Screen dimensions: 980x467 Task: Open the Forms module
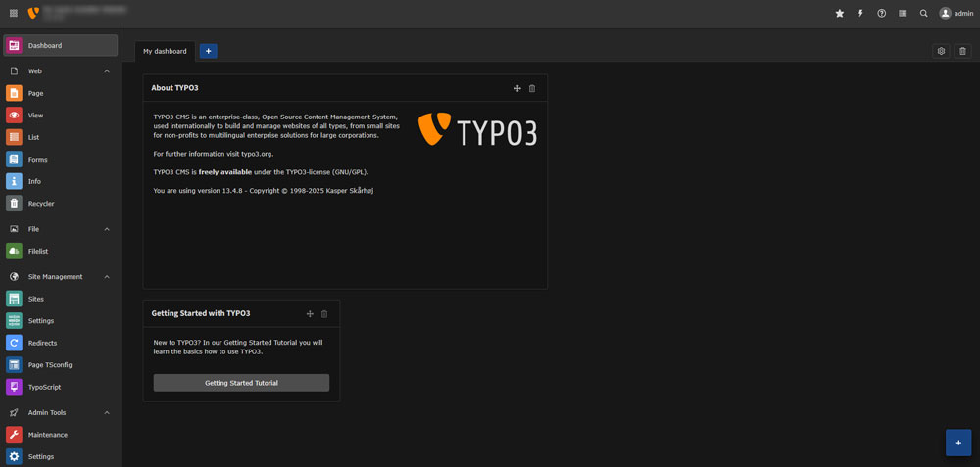click(x=61, y=160)
